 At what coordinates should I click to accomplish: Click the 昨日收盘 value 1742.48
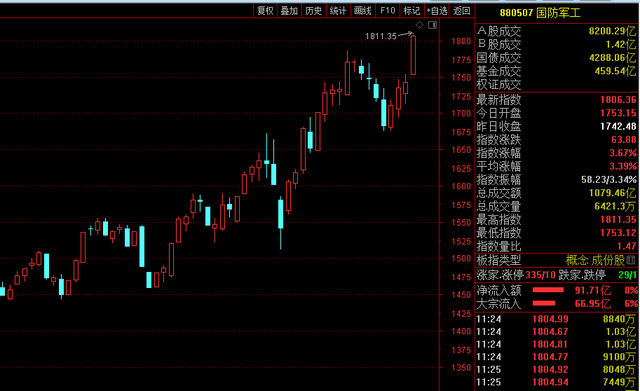pos(618,127)
